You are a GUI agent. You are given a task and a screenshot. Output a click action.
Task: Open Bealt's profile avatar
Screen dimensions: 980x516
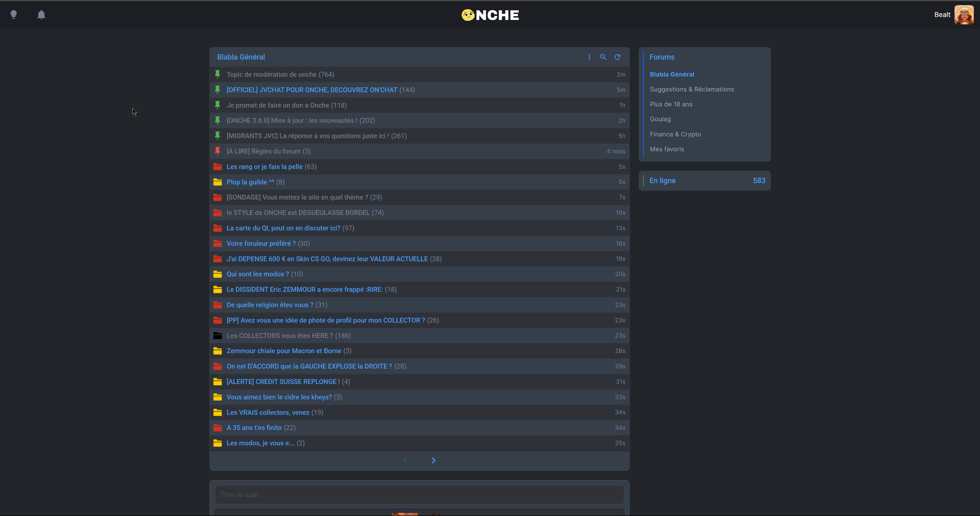click(x=964, y=15)
